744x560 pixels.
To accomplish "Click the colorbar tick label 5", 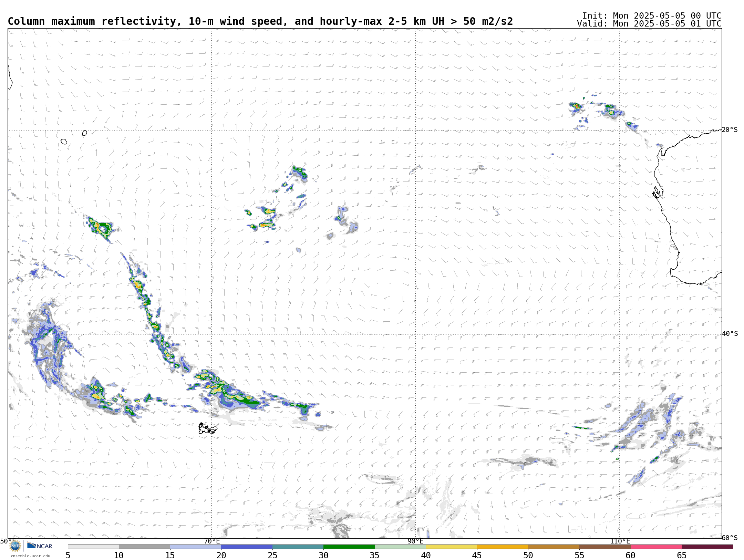I will 68,555.
